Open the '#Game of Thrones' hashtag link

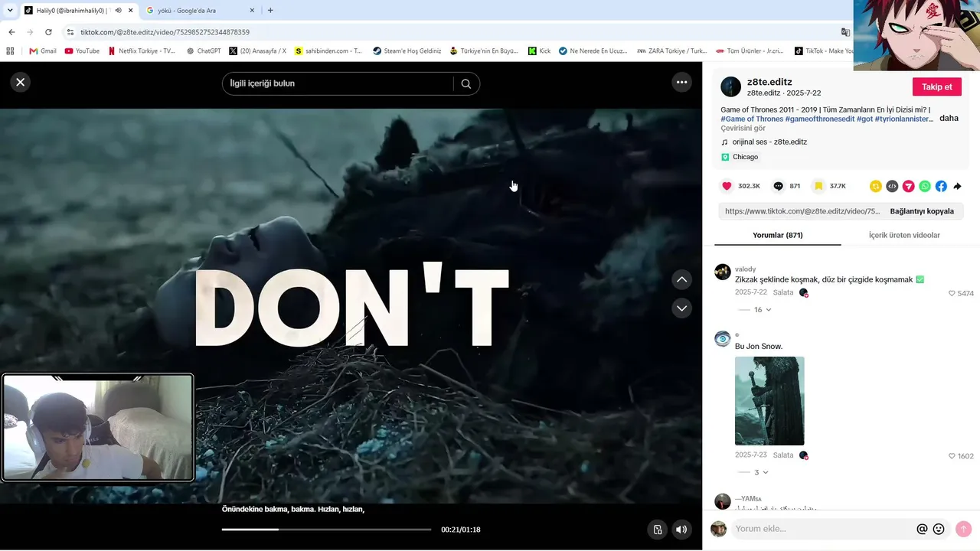752,119
